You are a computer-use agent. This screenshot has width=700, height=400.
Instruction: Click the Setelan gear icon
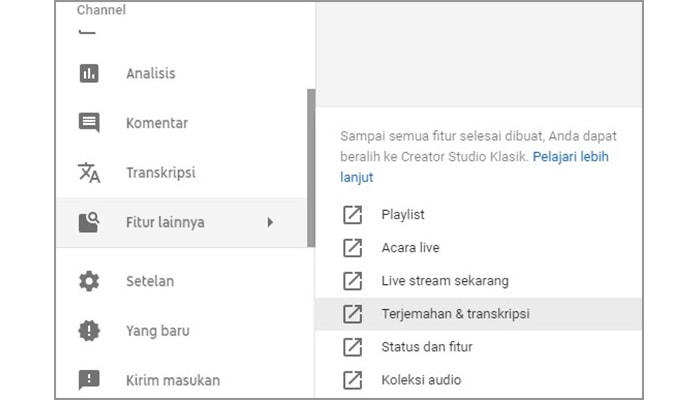(89, 281)
